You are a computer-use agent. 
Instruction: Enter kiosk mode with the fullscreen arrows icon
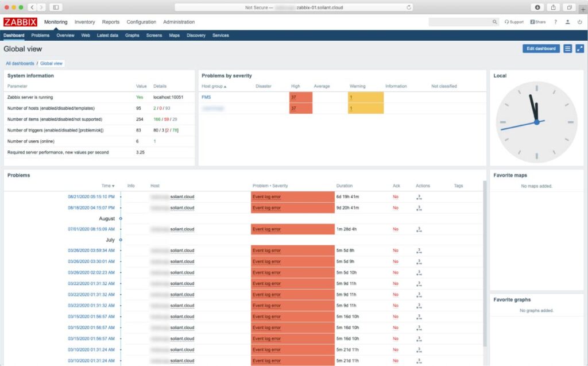coord(581,49)
